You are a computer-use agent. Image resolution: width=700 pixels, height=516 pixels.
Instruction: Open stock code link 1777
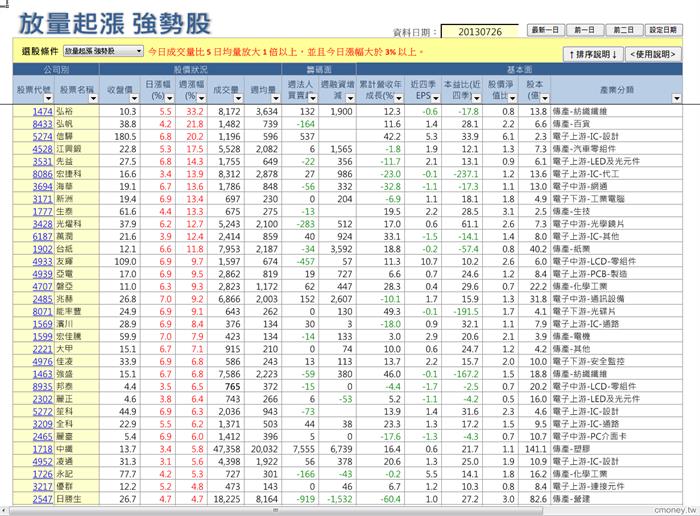point(42,212)
